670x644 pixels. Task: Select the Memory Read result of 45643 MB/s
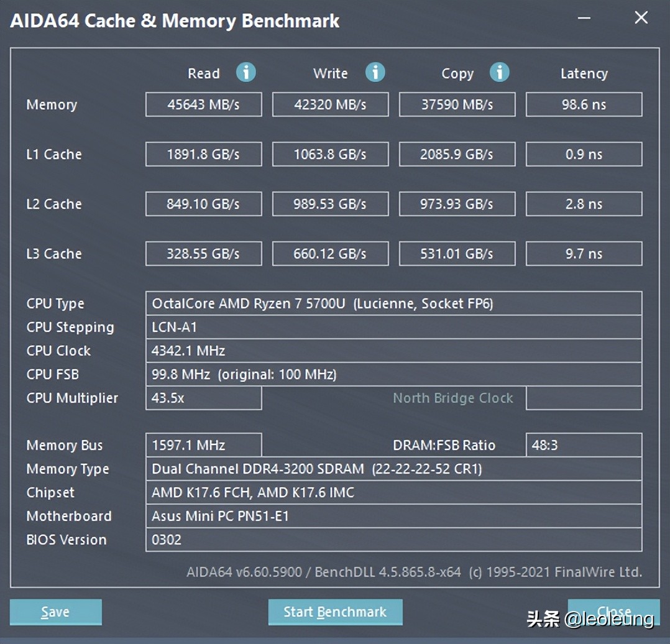(x=203, y=104)
